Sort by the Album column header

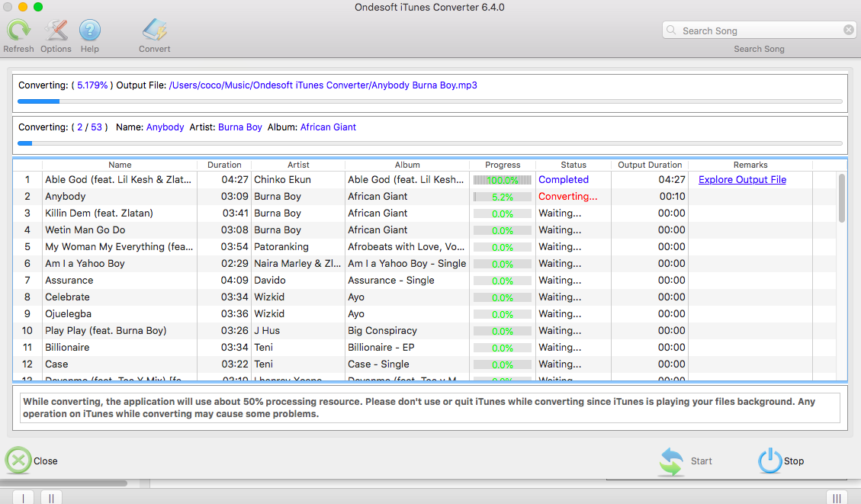pyautogui.click(x=407, y=165)
